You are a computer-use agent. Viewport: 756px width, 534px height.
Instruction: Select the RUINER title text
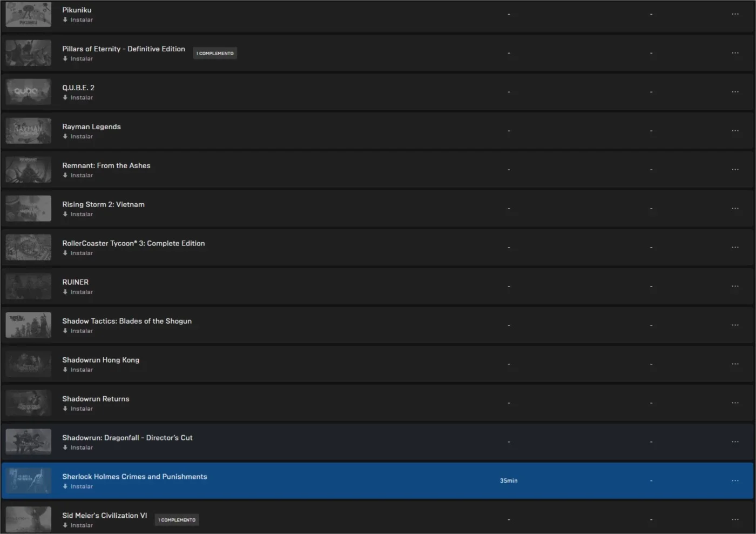[76, 283]
